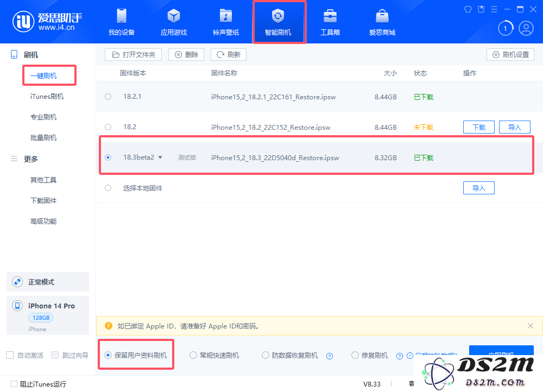This screenshot has height=392, width=543.
Task: Select 选择本地固件 radio button
Action: pos(108,188)
